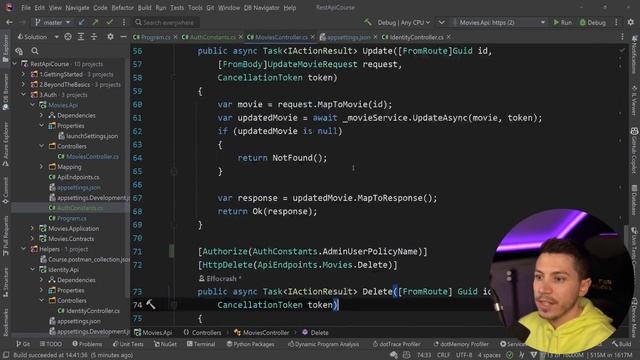Screen dimensions: 640x360
Task: Open the DB Navigator menu
Action: 261,7
